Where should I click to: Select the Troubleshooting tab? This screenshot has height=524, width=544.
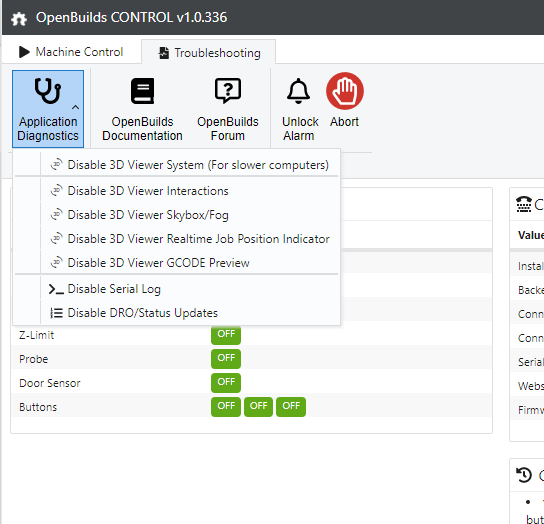tap(209, 52)
